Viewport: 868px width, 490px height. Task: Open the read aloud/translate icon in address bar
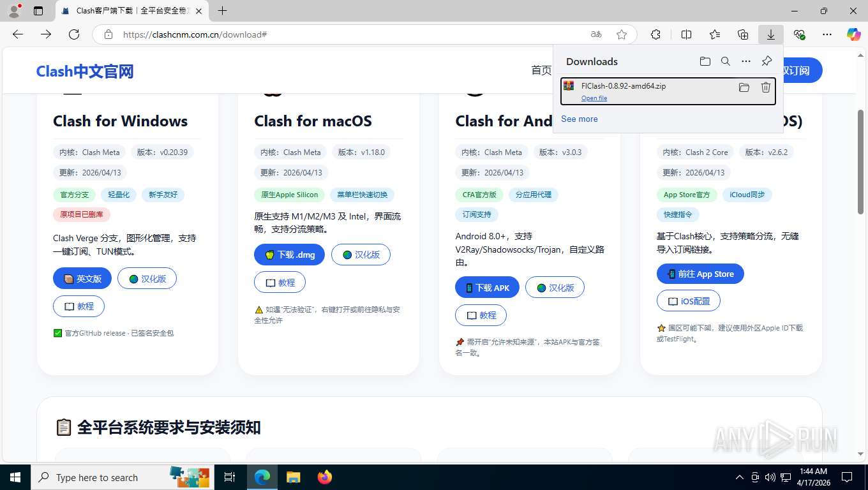coord(596,34)
